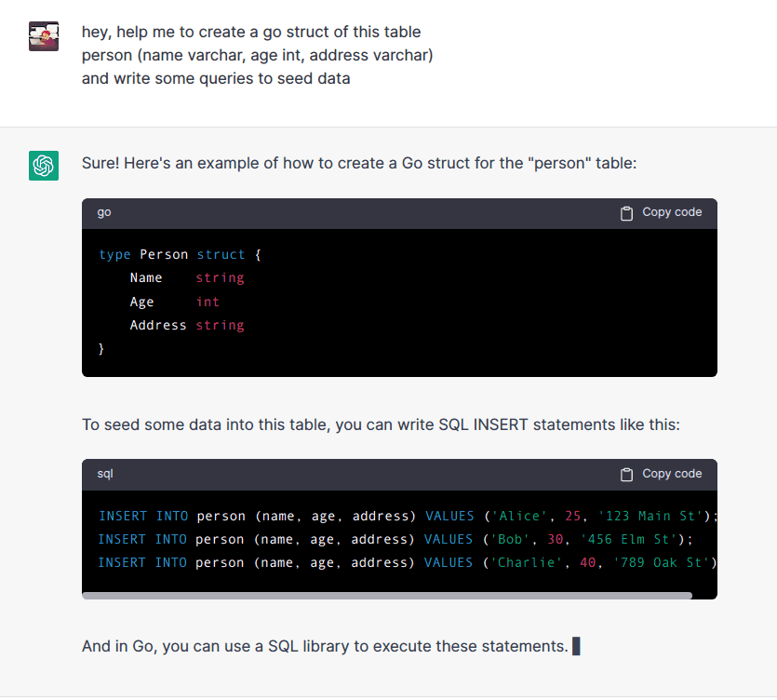The image size is (777, 700).
Task: Click the INSERT statement for 'Alice'
Action: pyautogui.click(x=408, y=516)
